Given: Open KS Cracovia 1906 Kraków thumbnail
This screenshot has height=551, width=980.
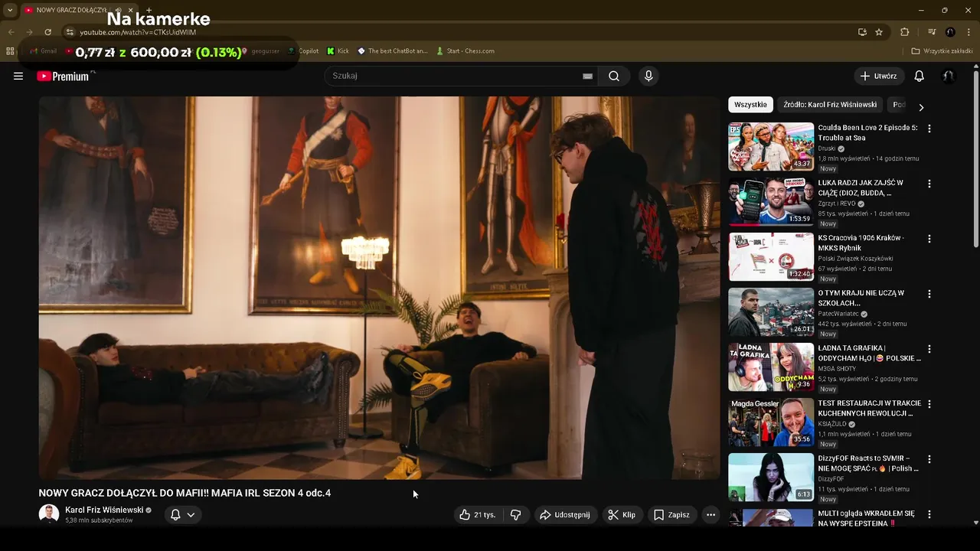Looking at the screenshot, I should [x=771, y=257].
